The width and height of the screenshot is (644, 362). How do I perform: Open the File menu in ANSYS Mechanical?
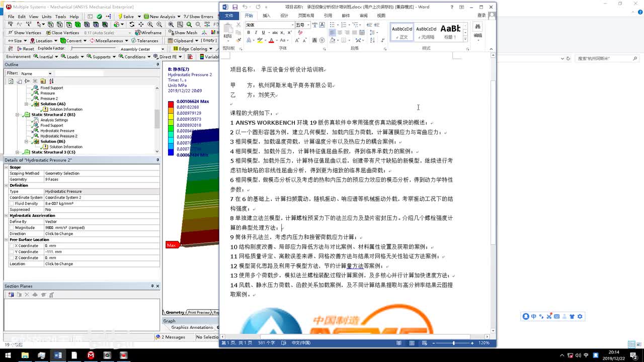[x=11, y=17]
